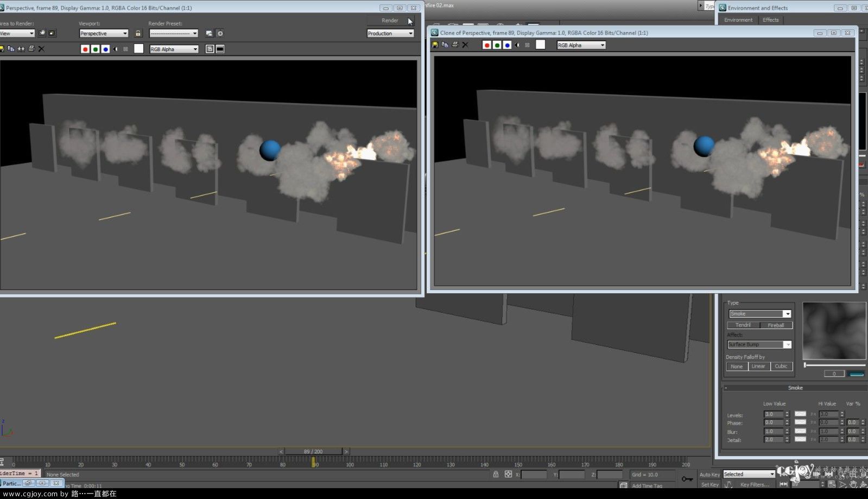Print image icon in Clone render window

455,45
